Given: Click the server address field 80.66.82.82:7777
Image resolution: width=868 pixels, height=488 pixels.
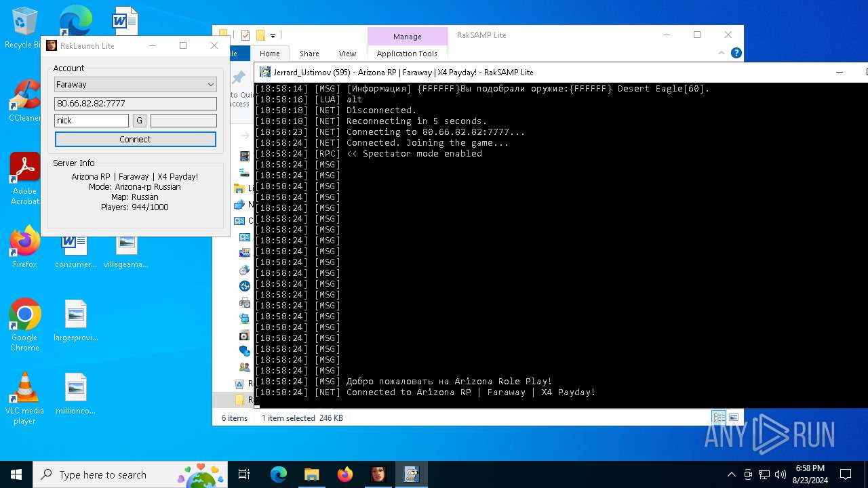Looking at the screenshot, I should 136,103.
